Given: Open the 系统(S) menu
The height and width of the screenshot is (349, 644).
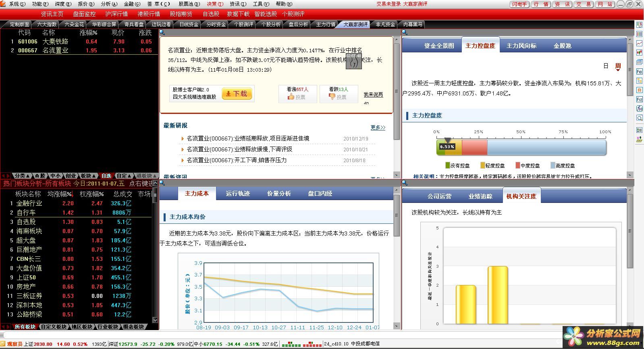Looking at the screenshot, I should pyautogui.click(x=17, y=4).
